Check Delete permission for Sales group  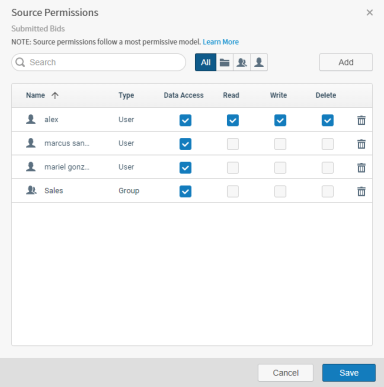(x=328, y=191)
